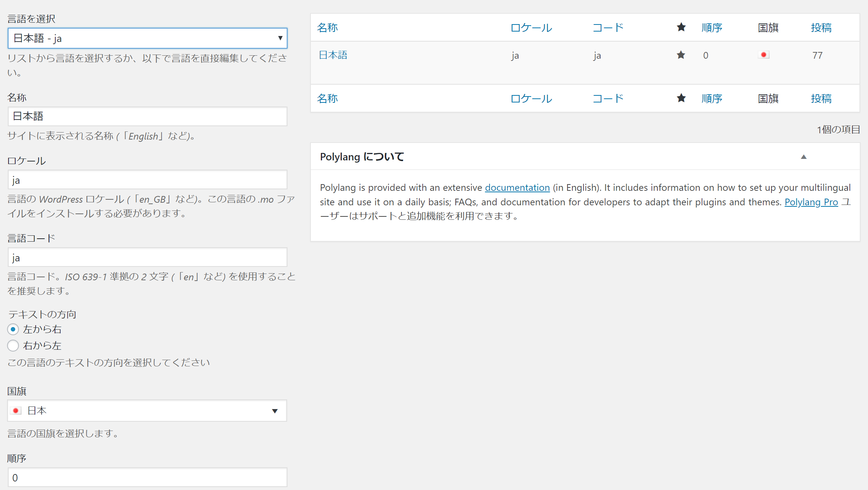Sort by 名称 in the top header
Viewport: 868px width, 490px height.
[327, 27]
